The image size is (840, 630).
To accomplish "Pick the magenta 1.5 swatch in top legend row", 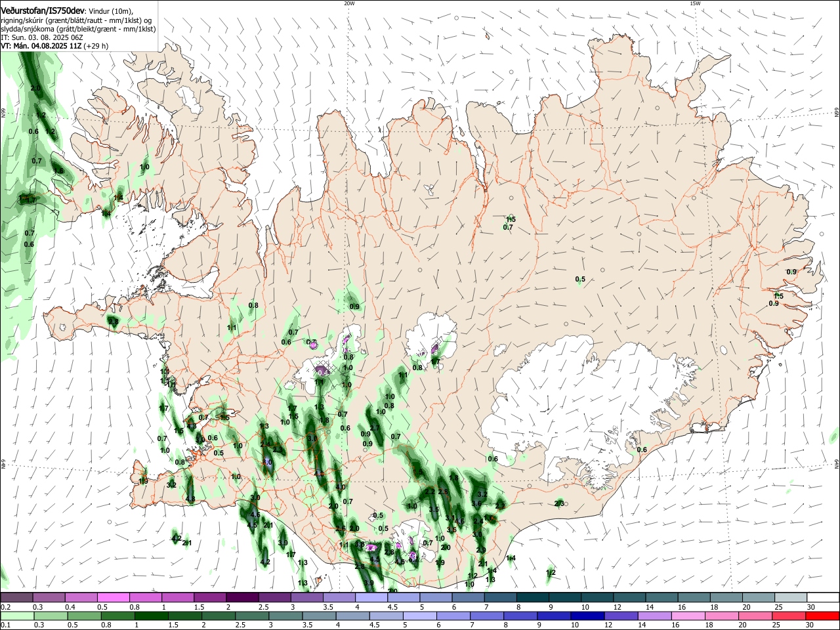I will pyautogui.click(x=210, y=597).
